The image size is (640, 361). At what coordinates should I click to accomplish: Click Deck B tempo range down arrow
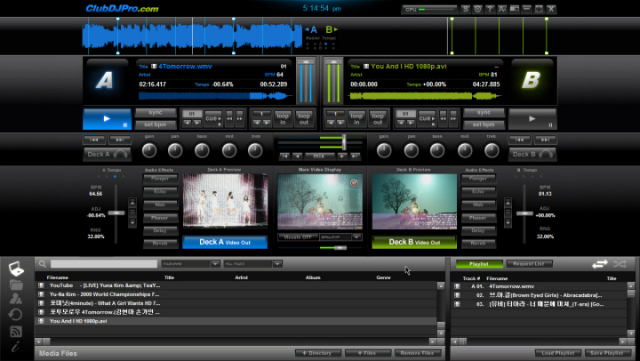pos(508,222)
